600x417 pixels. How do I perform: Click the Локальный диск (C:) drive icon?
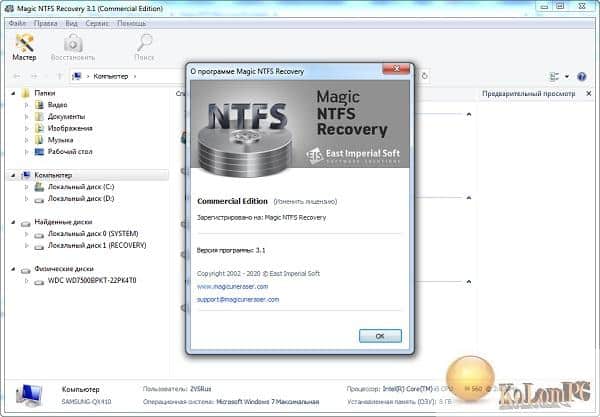point(39,187)
